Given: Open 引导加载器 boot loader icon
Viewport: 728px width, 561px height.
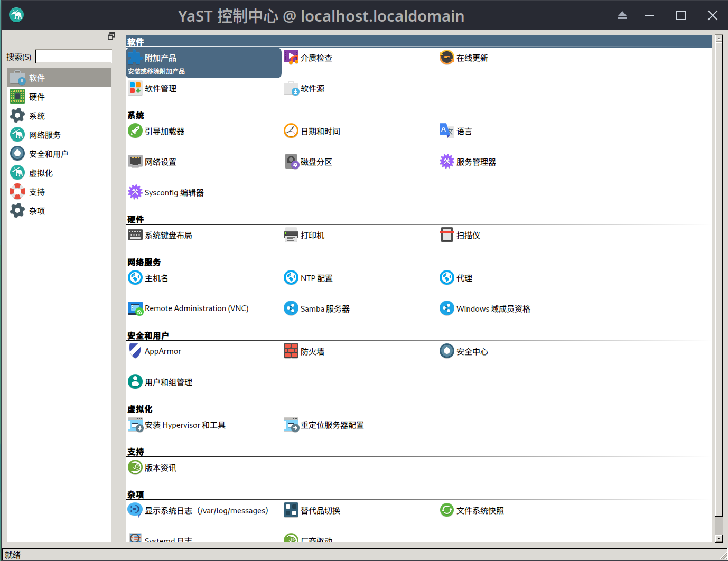Looking at the screenshot, I should (135, 130).
